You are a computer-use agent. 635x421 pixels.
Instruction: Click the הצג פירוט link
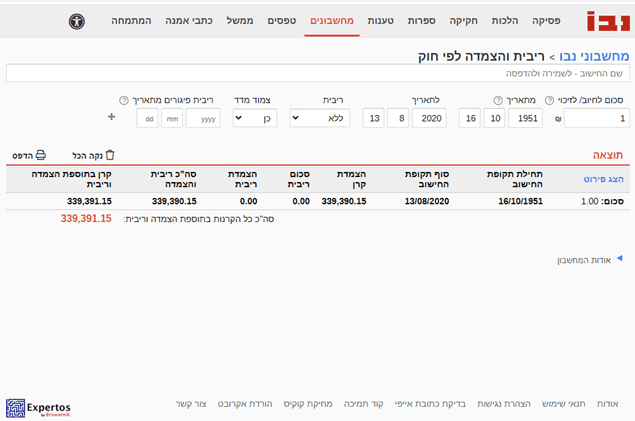click(x=603, y=179)
